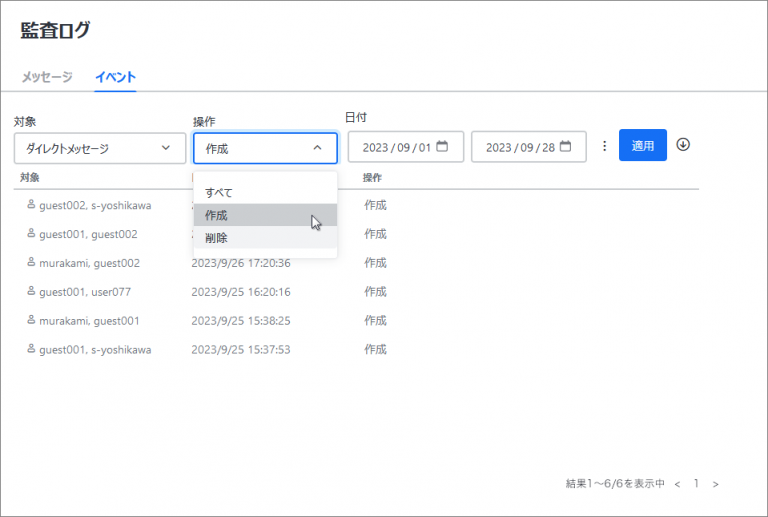The image size is (768, 517).
Task: Select the イベント tab
Action: point(115,77)
